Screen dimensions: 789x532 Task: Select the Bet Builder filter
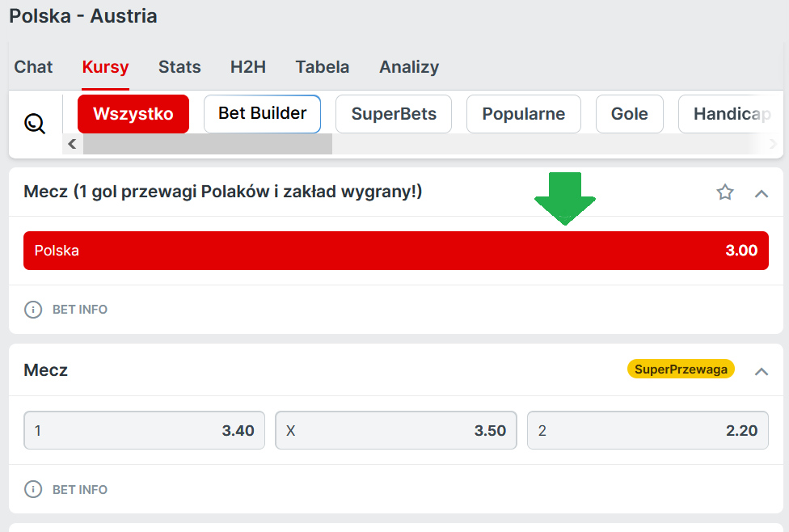(262, 114)
